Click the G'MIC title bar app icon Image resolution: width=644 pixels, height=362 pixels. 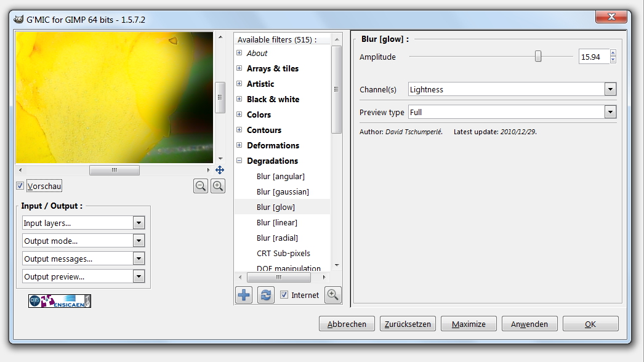[x=18, y=19]
